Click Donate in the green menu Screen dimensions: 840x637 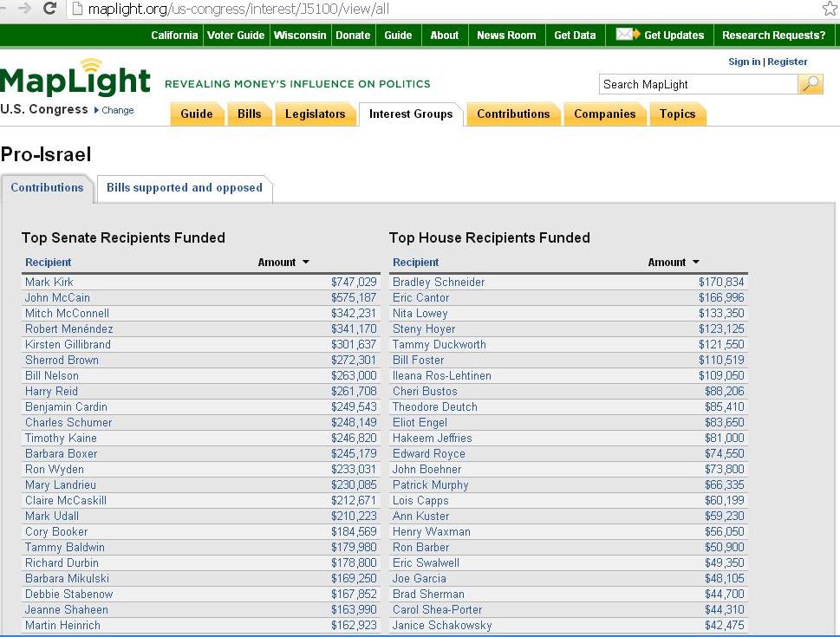coord(353,36)
